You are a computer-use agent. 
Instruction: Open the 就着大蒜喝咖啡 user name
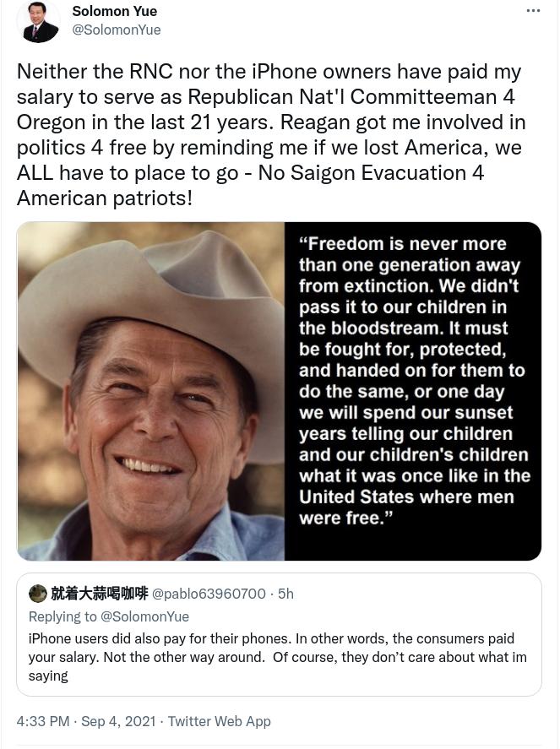(100, 594)
